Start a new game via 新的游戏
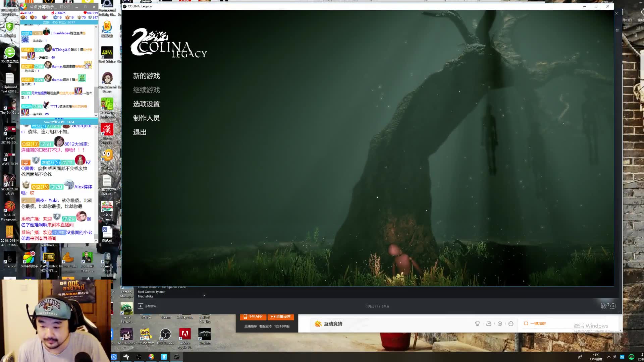This screenshot has width=644, height=362. pyautogui.click(x=146, y=76)
